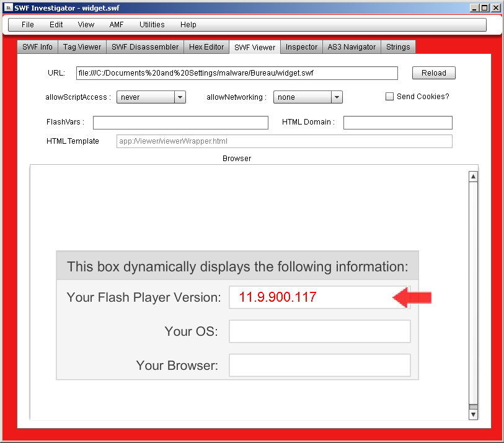Switch to the SWF Disassembler tab
Screen dimensions: 504x443
145,47
